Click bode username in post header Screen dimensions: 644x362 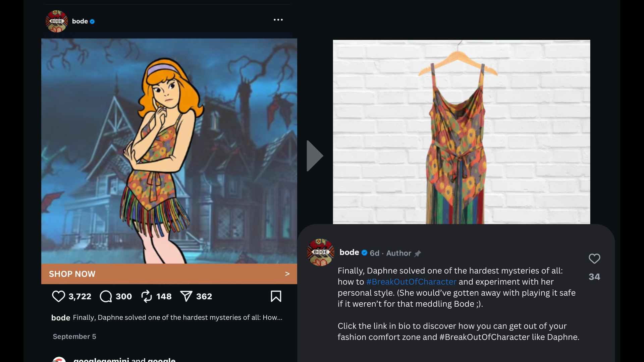(80, 21)
